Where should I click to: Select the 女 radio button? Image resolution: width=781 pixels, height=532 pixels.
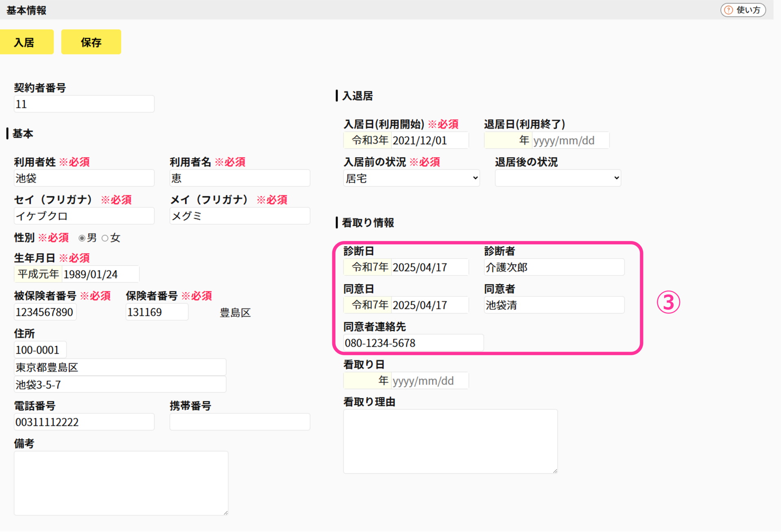pyautogui.click(x=105, y=238)
